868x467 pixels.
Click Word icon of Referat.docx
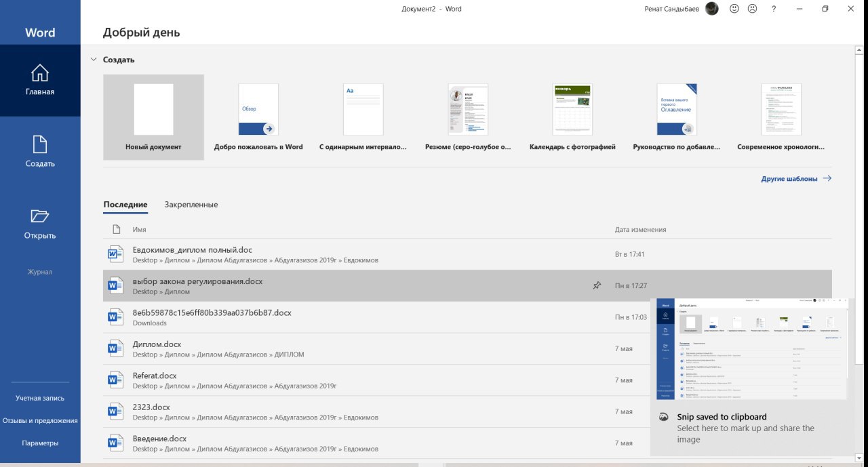(x=116, y=380)
